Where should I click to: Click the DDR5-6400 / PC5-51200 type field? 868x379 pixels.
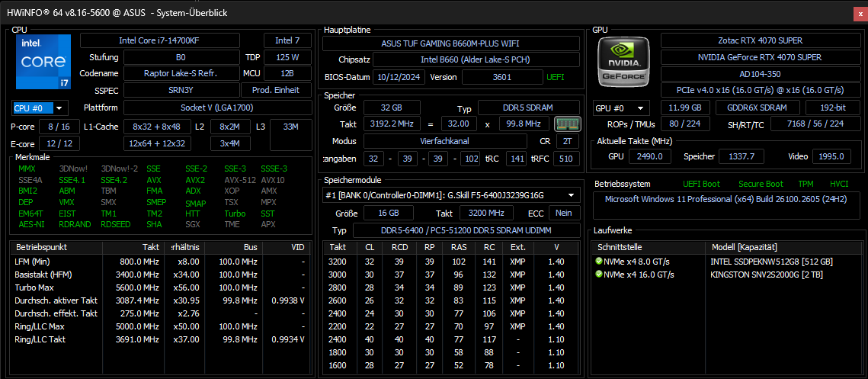[x=466, y=230]
